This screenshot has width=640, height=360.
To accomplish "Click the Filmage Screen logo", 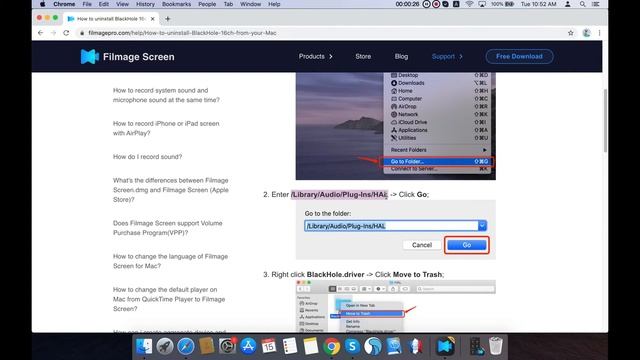I will (128, 57).
